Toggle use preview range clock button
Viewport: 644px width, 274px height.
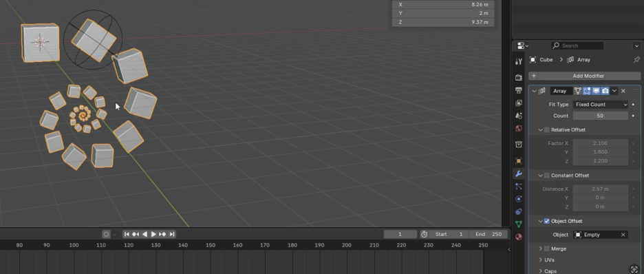tap(425, 234)
